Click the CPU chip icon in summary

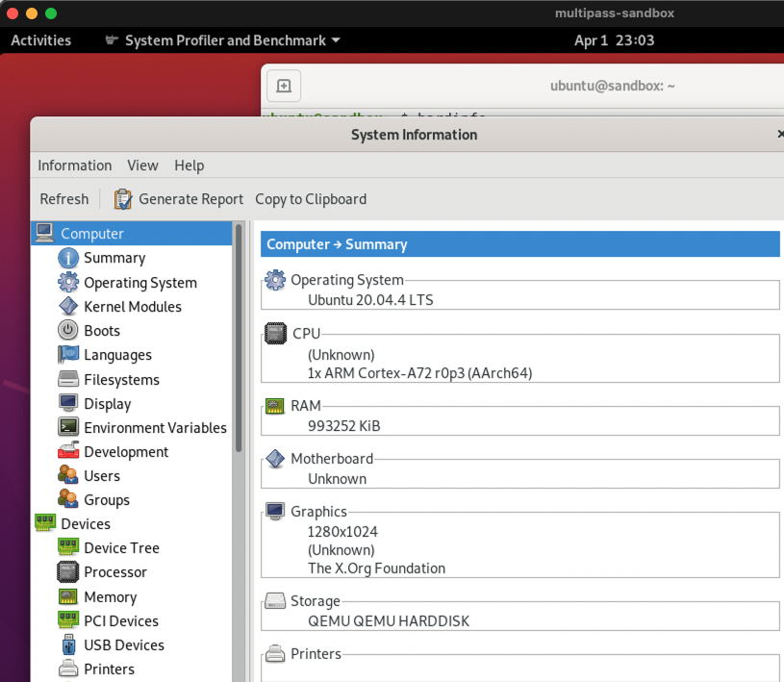pyautogui.click(x=275, y=334)
